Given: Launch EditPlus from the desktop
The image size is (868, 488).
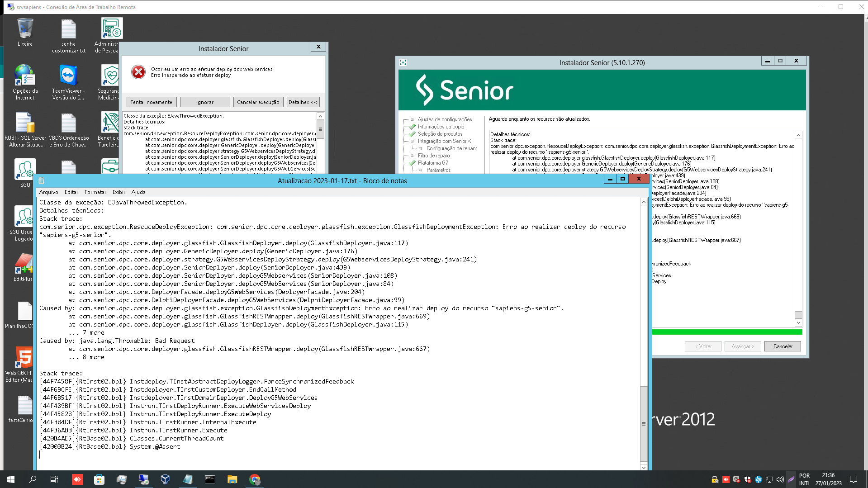Looking at the screenshot, I should click(x=23, y=267).
